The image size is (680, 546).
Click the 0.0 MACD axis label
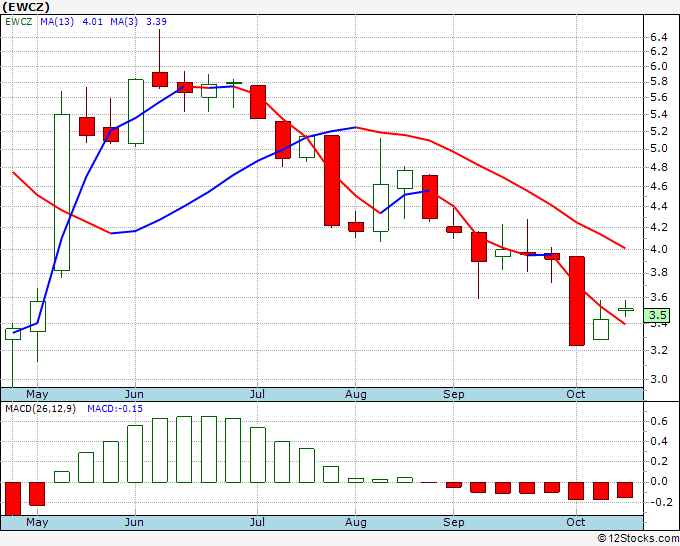tap(659, 482)
